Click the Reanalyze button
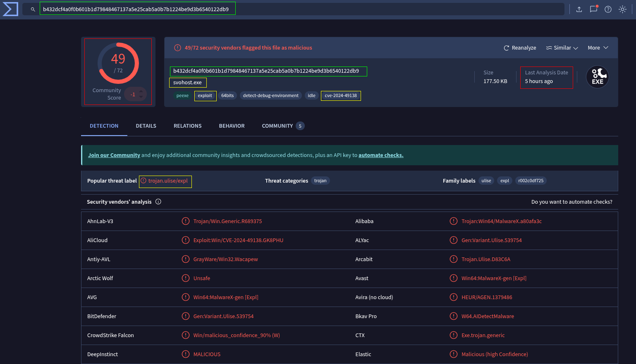This screenshot has height=364, width=636. tap(520, 48)
